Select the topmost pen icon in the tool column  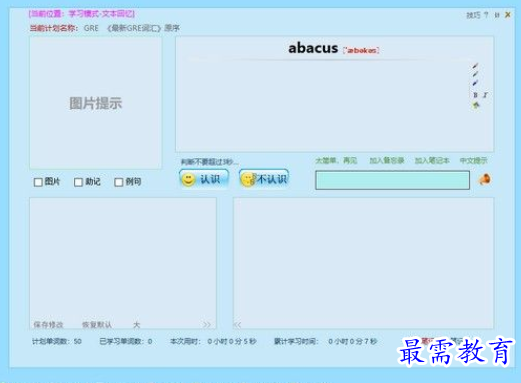[475, 66]
